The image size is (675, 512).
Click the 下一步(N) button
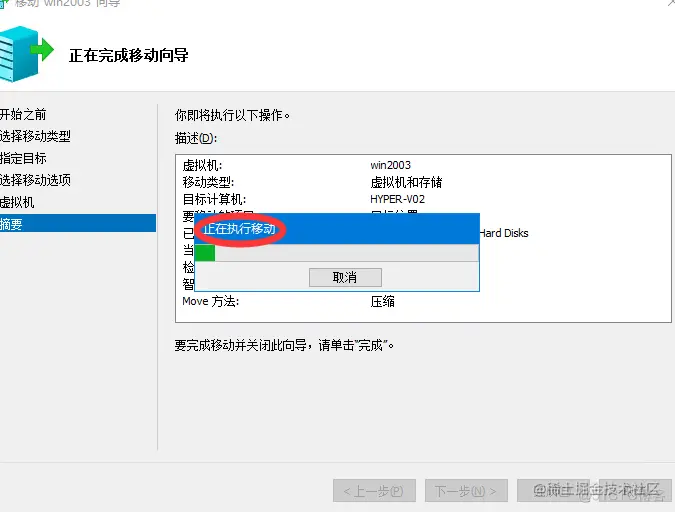(x=466, y=491)
